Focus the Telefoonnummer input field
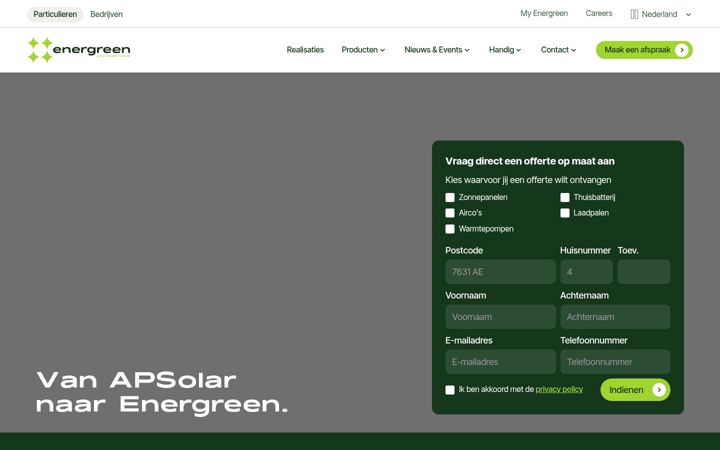This screenshot has height=450, width=720. [615, 362]
